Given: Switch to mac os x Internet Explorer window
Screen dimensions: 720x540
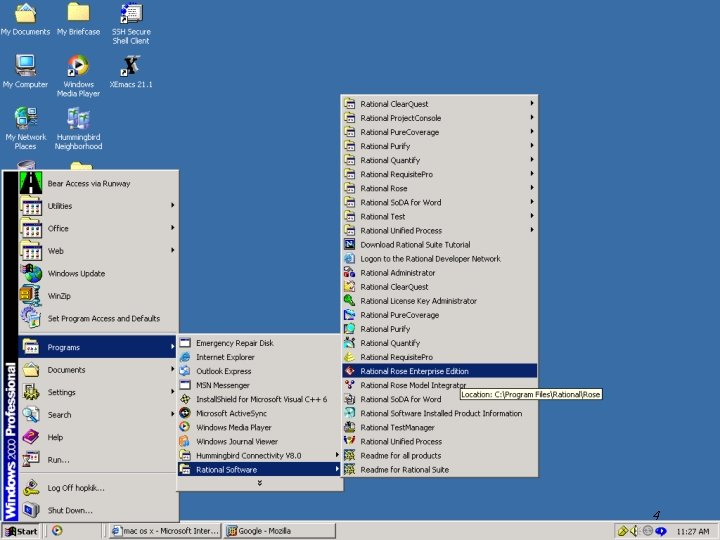Looking at the screenshot, I should (166, 531).
